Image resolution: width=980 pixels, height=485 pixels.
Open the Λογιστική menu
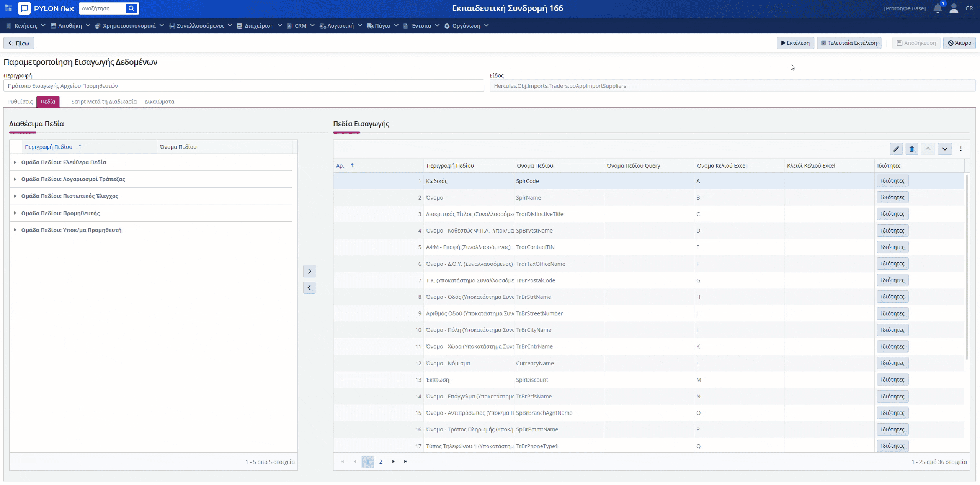340,26
